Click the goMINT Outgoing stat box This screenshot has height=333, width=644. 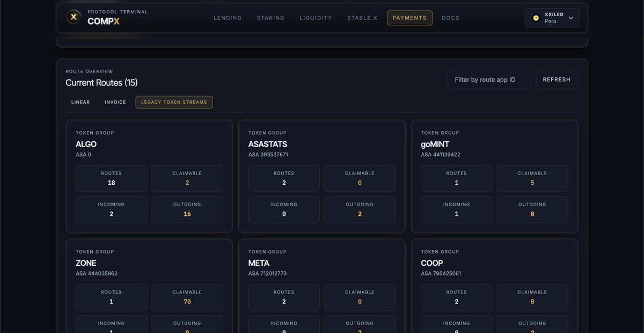pos(532,209)
